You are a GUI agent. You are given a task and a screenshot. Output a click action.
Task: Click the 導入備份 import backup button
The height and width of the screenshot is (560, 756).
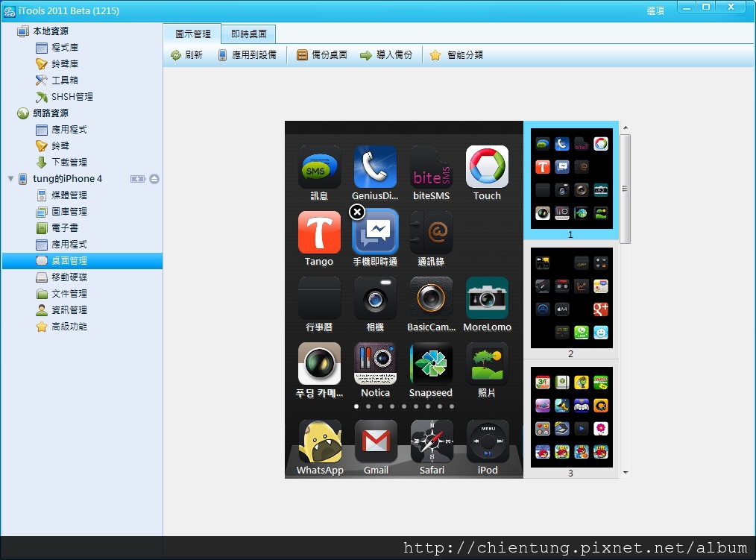click(x=386, y=55)
